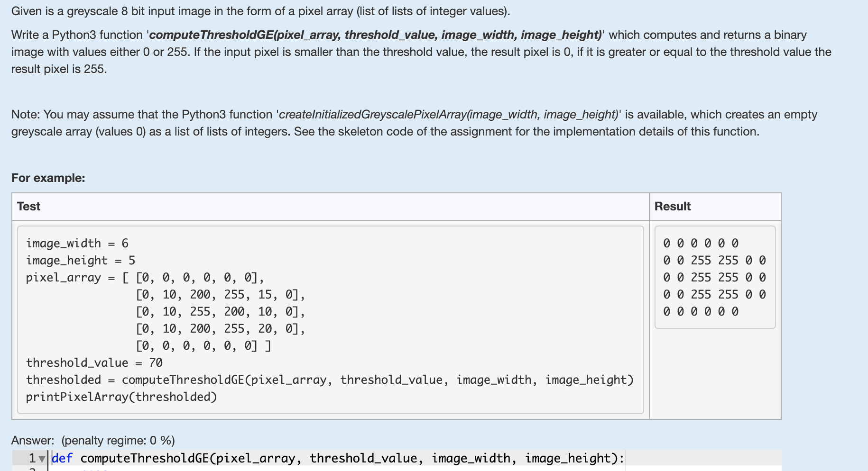Click the 'For example:' heading
This screenshot has width=868, height=471.
point(48,178)
